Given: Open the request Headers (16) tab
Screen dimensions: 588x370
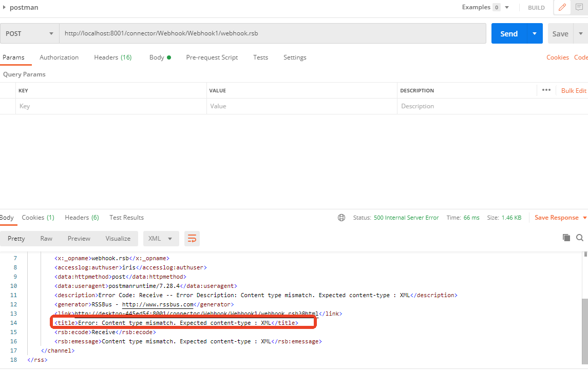Looking at the screenshot, I should [113, 57].
